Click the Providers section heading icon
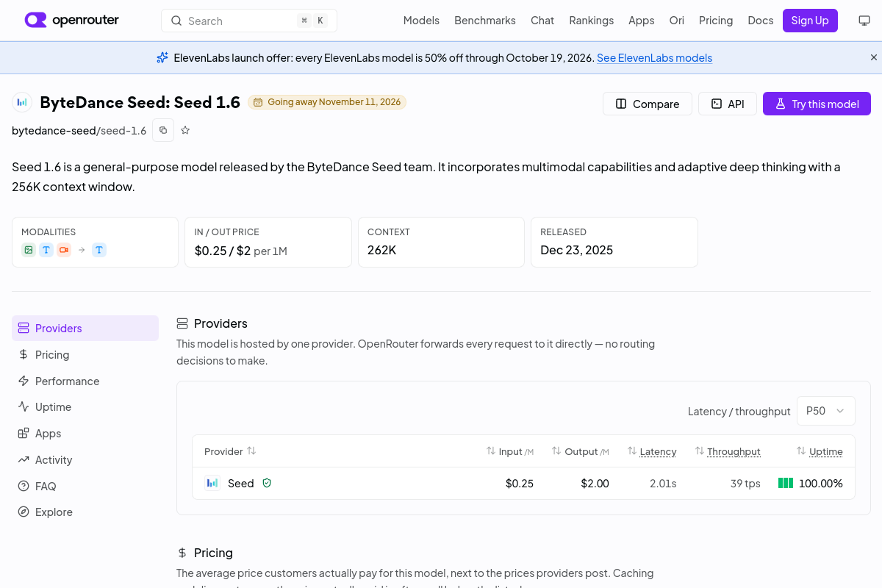 click(182, 323)
